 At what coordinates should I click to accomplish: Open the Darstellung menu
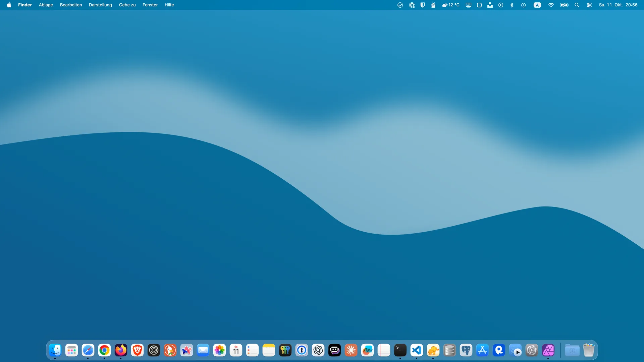(100, 5)
